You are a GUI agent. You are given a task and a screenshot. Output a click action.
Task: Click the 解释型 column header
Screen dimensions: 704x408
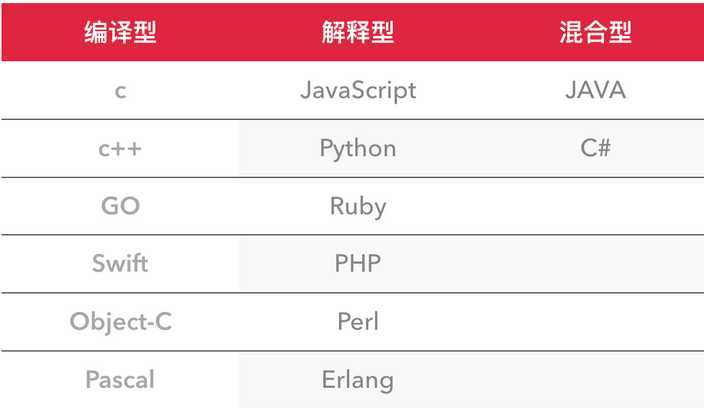pos(358,32)
